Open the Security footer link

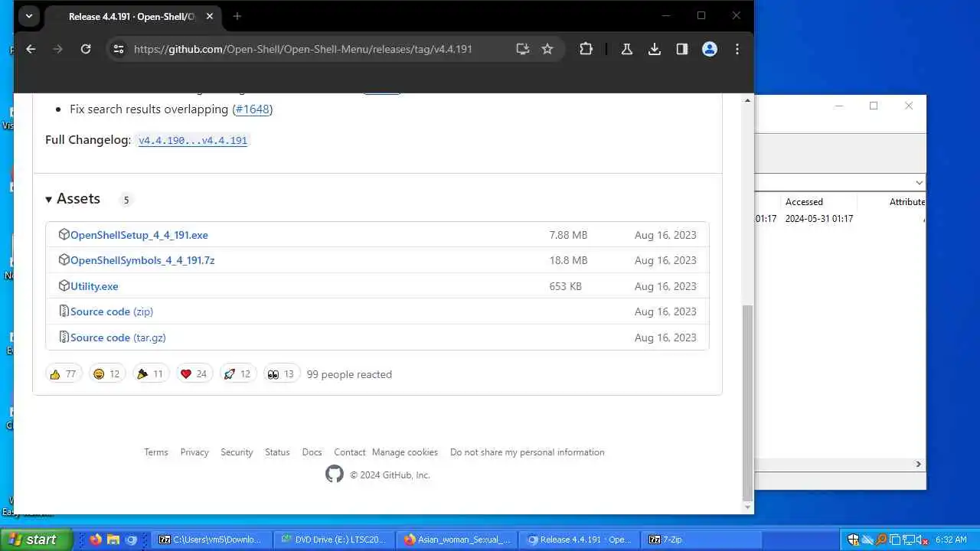point(237,452)
